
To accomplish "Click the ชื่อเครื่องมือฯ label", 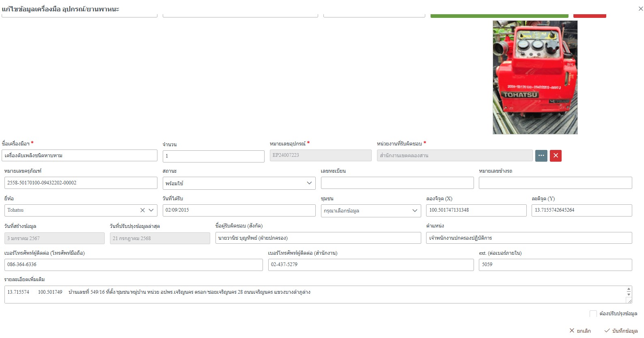I will tap(15, 144).
